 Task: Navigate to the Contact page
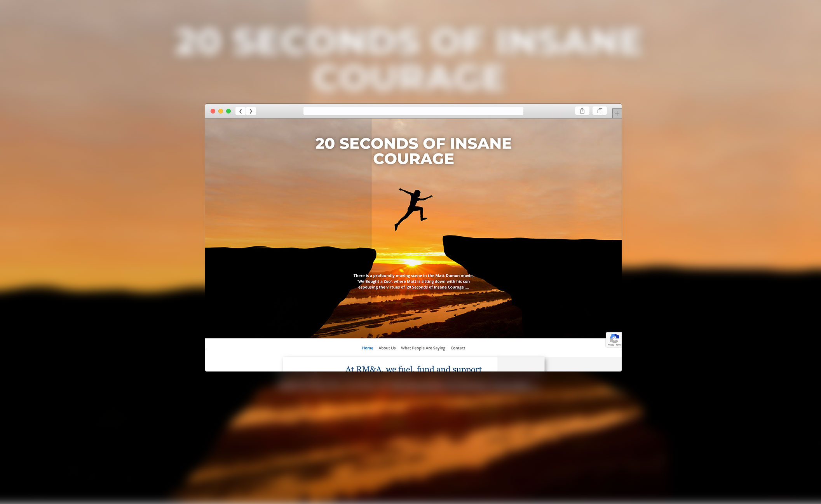[x=458, y=348]
